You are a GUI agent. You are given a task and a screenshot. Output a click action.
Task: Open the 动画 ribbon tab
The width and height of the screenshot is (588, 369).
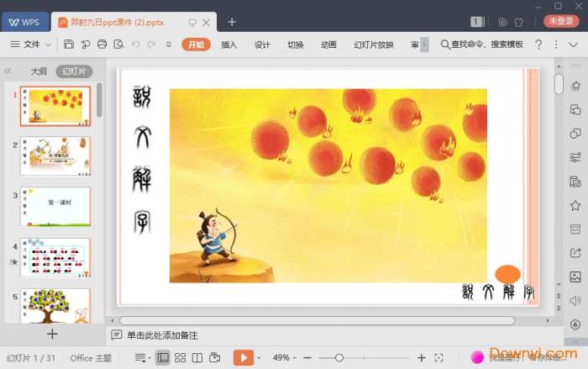click(x=328, y=45)
